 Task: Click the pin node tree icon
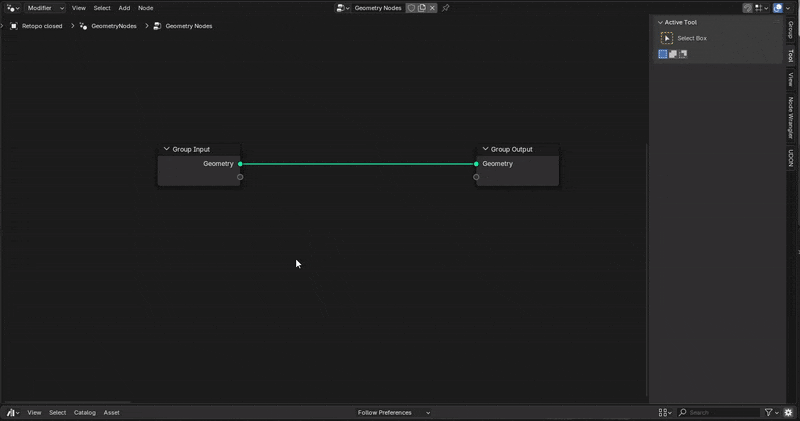tap(446, 7)
